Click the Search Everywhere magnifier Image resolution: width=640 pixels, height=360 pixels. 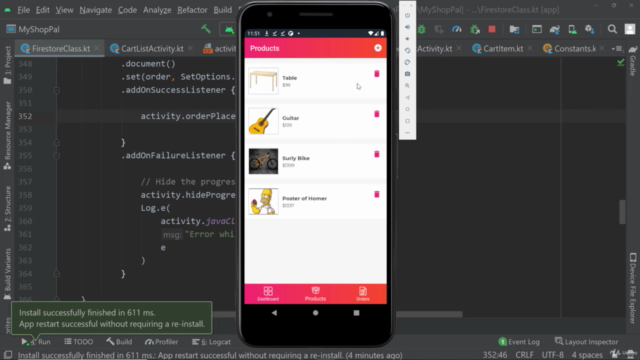[612, 29]
